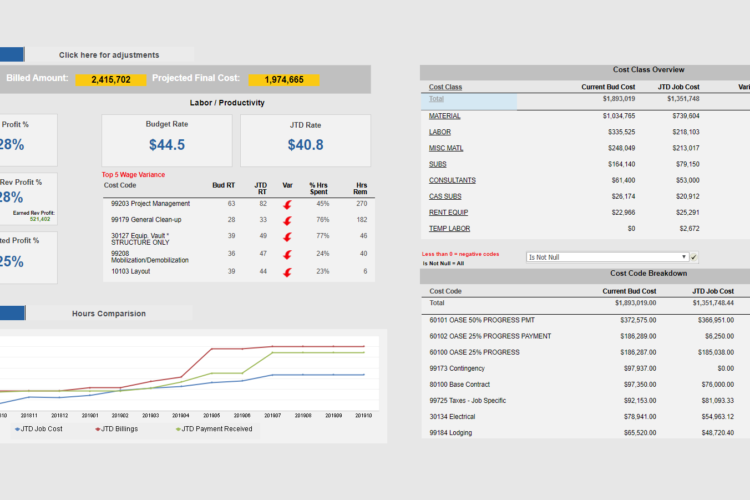
Task: Toggle the JTD Payment Received legend marker
Action: (178, 429)
